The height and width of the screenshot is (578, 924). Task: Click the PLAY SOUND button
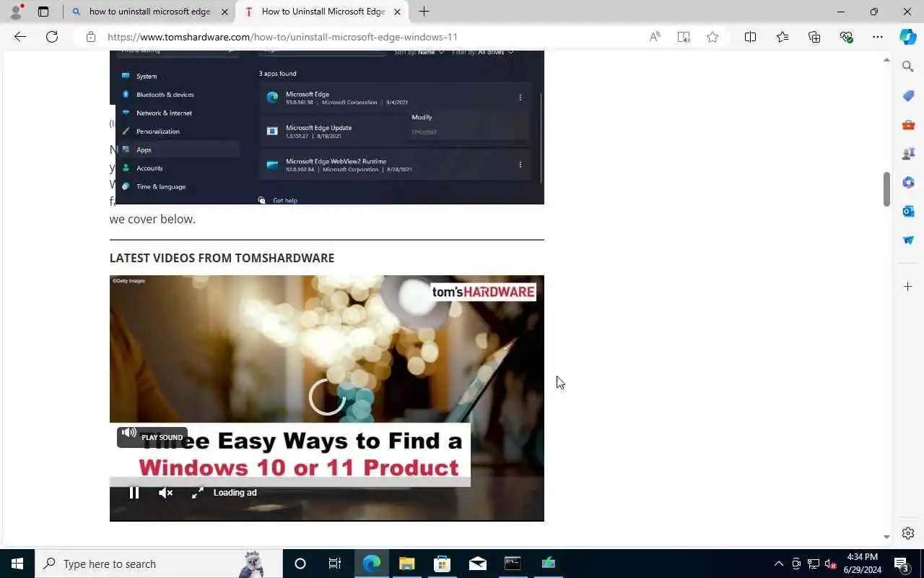coord(152,437)
